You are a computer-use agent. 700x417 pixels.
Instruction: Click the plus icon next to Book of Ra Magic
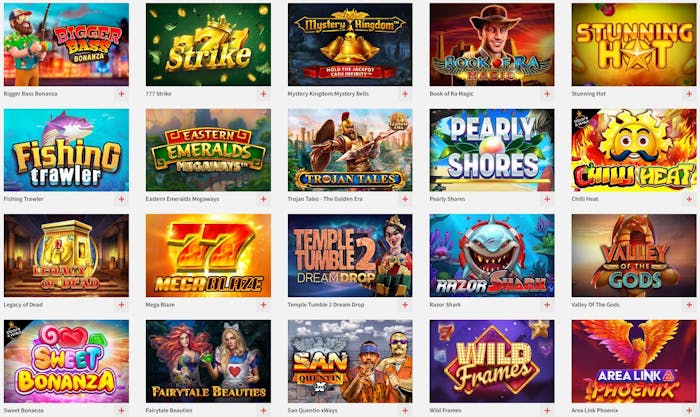click(547, 94)
